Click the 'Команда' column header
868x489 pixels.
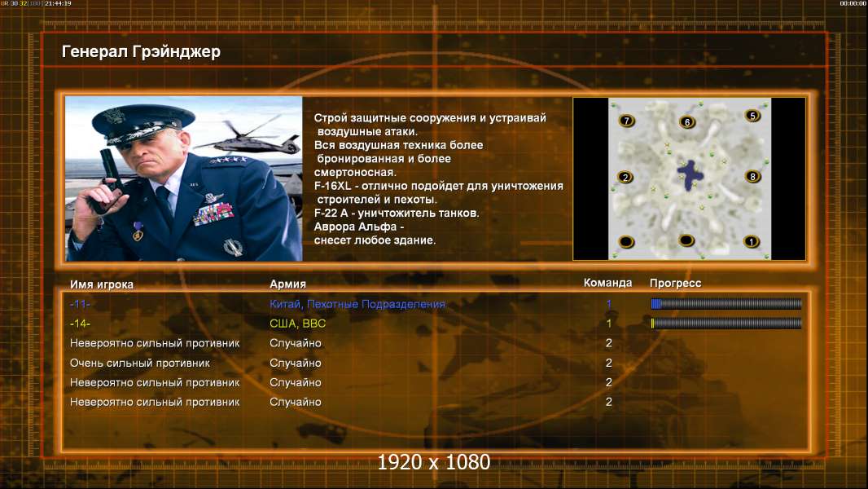pos(607,283)
